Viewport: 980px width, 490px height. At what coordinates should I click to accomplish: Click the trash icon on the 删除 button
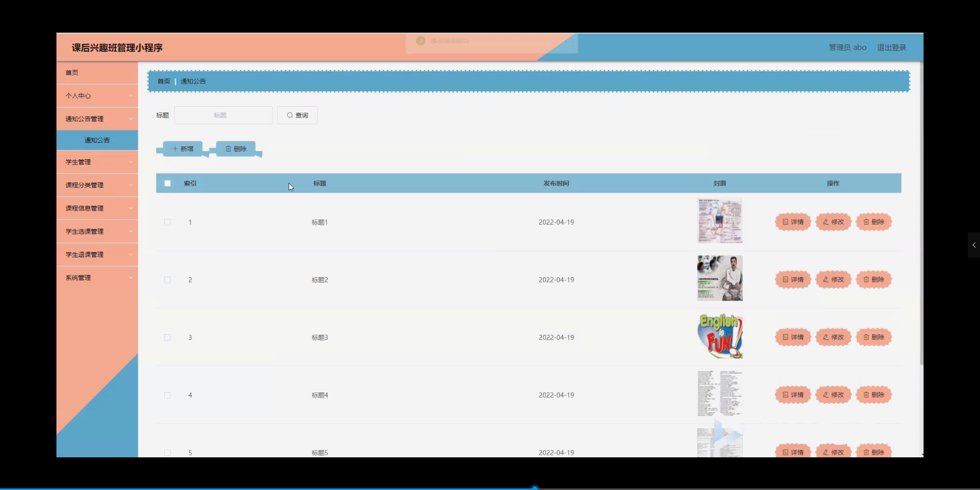(228, 149)
